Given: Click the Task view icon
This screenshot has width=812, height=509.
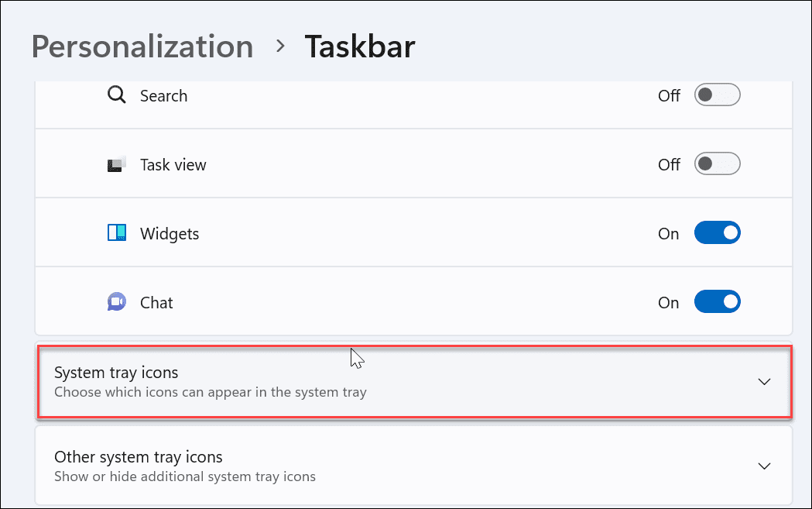Looking at the screenshot, I should (116, 164).
